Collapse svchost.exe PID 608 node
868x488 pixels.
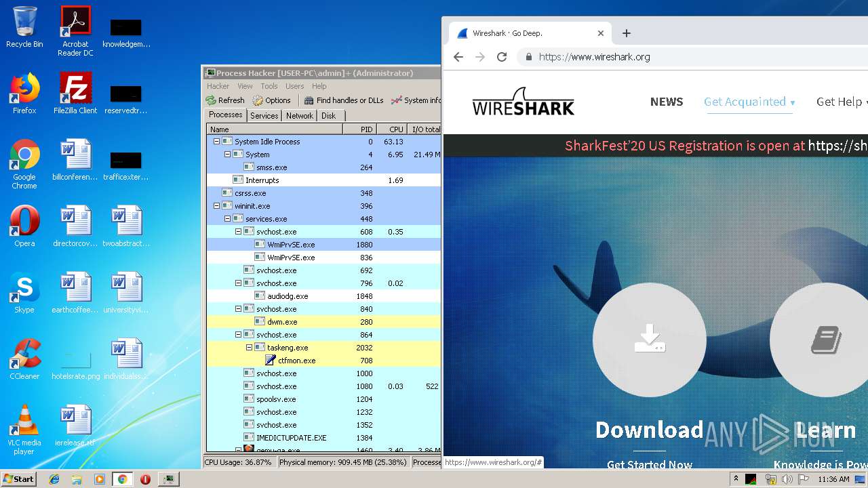[239, 232]
